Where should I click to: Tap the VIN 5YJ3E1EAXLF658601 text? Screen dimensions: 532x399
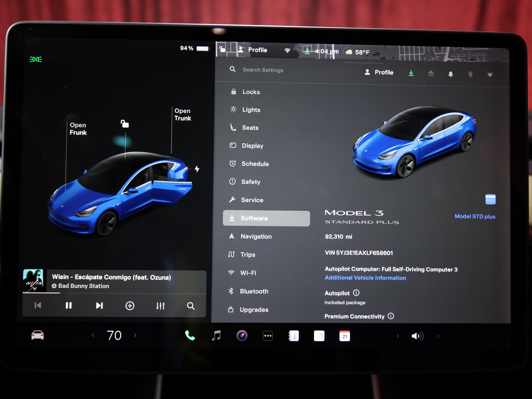coord(359,253)
